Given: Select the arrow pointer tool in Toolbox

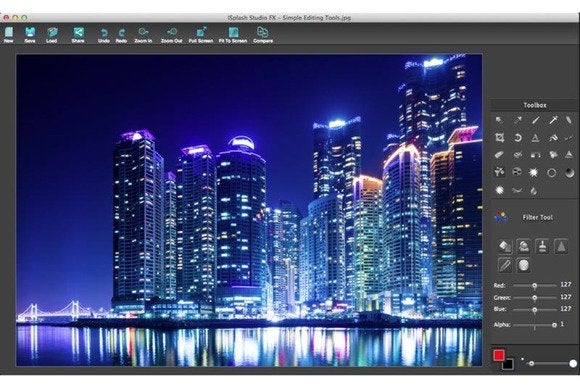Looking at the screenshot, I should [499, 120].
